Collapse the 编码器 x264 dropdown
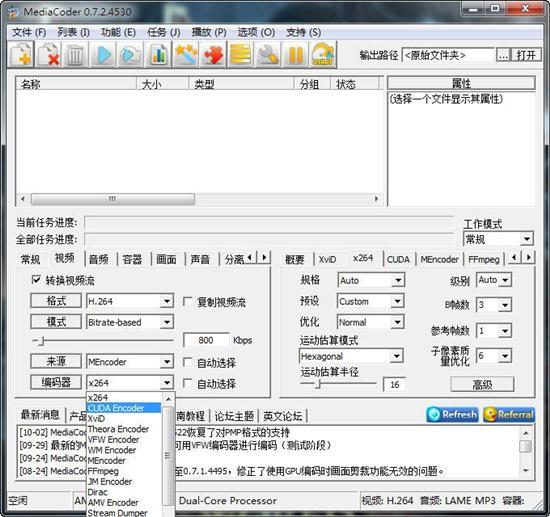The height and width of the screenshot is (517, 550). tap(167, 383)
